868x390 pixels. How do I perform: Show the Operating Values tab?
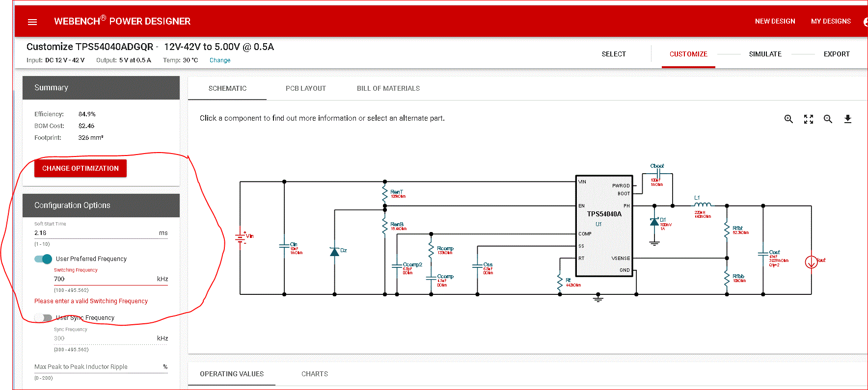pos(232,374)
